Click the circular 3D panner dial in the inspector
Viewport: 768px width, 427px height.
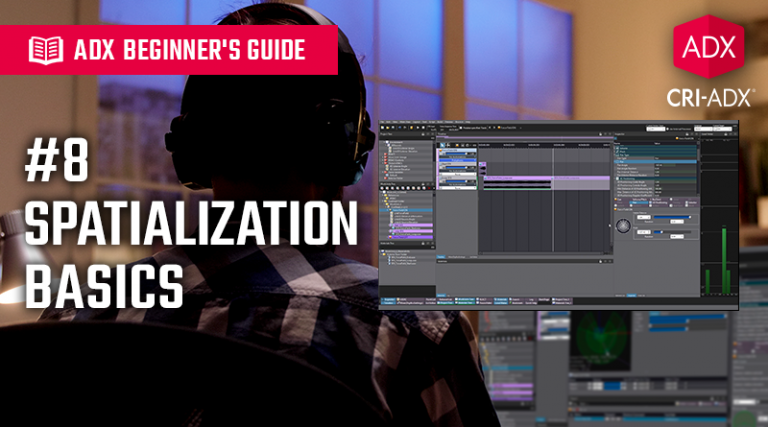(x=624, y=225)
